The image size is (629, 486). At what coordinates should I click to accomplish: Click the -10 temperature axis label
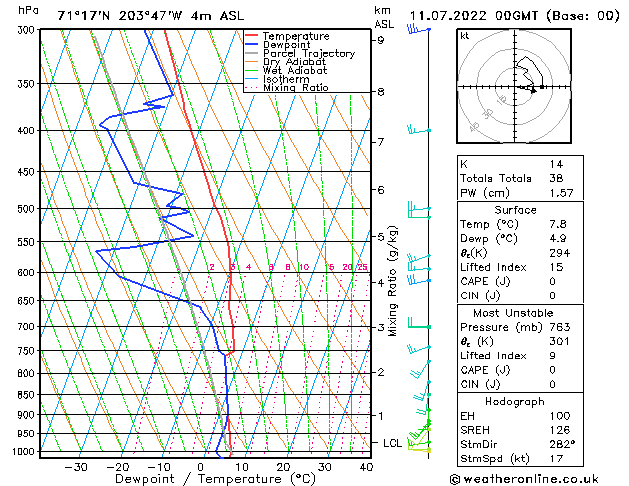159,468
